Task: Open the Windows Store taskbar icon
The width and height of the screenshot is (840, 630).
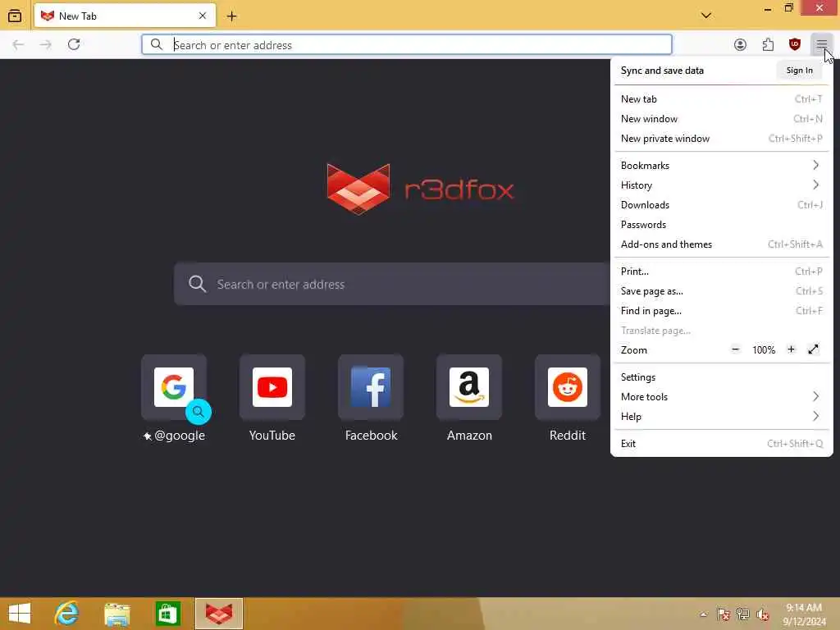Action: (167, 614)
